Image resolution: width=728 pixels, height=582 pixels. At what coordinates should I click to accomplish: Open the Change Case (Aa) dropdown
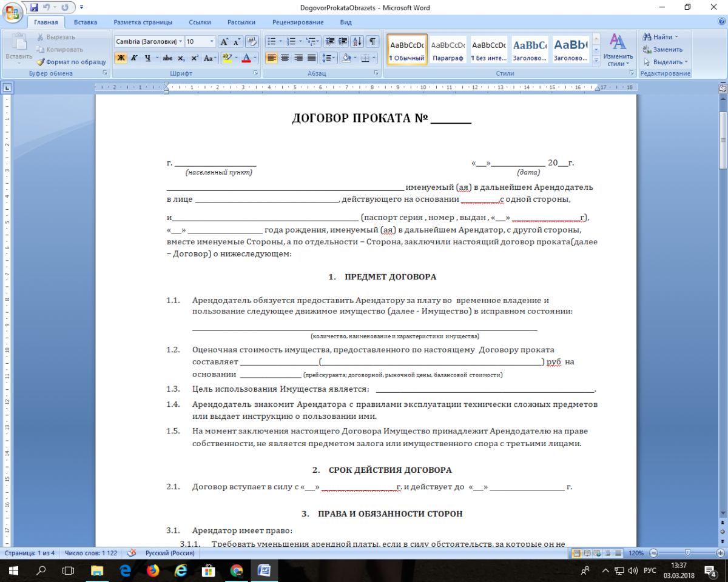[x=210, y=58]
